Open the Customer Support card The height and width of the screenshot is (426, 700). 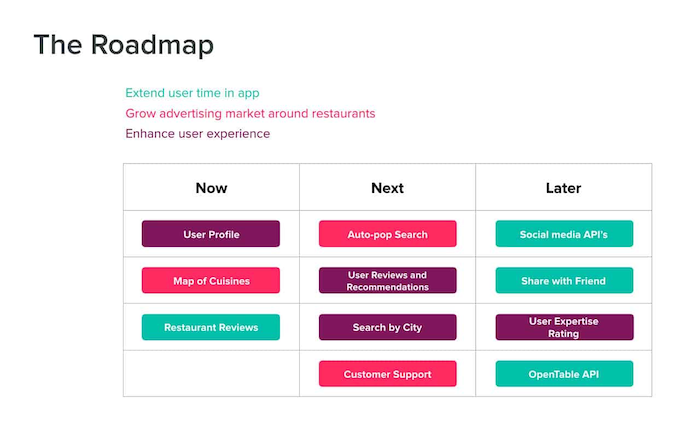(x=387, y=374)
